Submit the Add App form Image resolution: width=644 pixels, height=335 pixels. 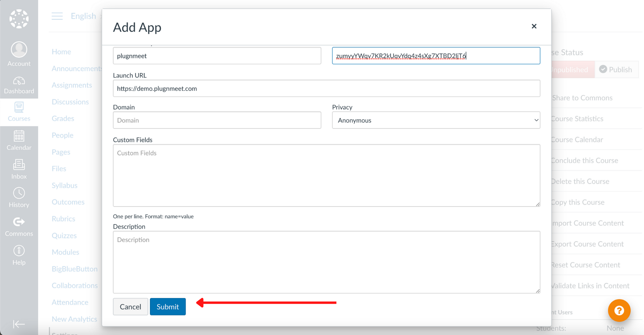point(168,307)
